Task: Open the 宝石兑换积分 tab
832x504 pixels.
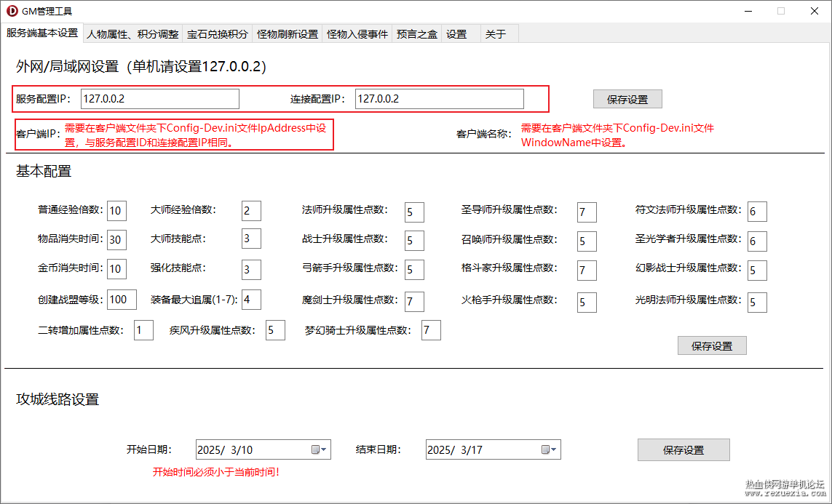Action: click(x=217, y=34)
